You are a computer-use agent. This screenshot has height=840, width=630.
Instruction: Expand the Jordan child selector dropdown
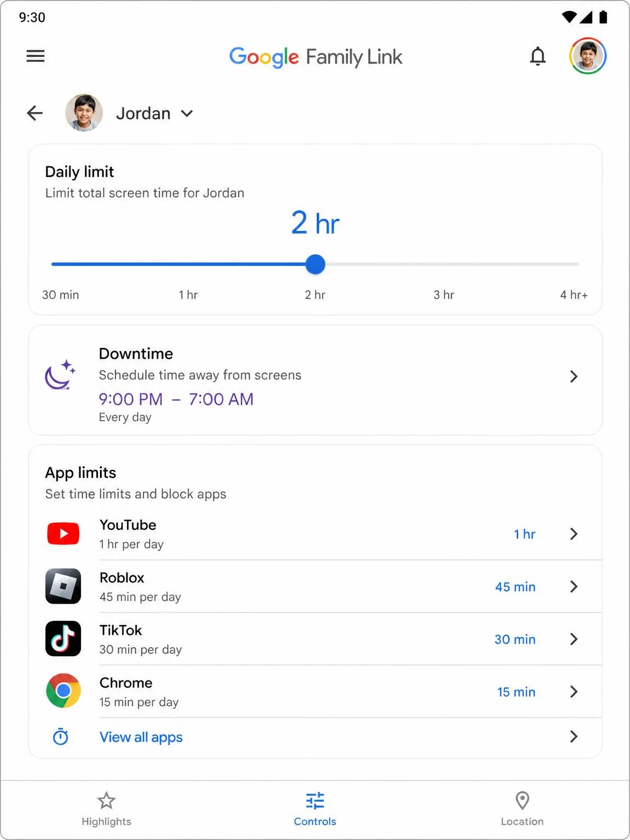[187, 113]
